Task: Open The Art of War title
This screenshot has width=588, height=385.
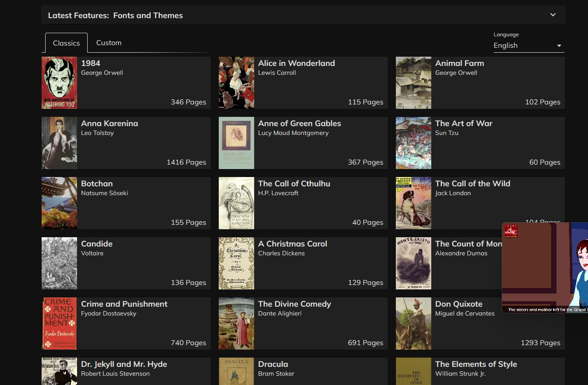Action: tap(464, 123)
